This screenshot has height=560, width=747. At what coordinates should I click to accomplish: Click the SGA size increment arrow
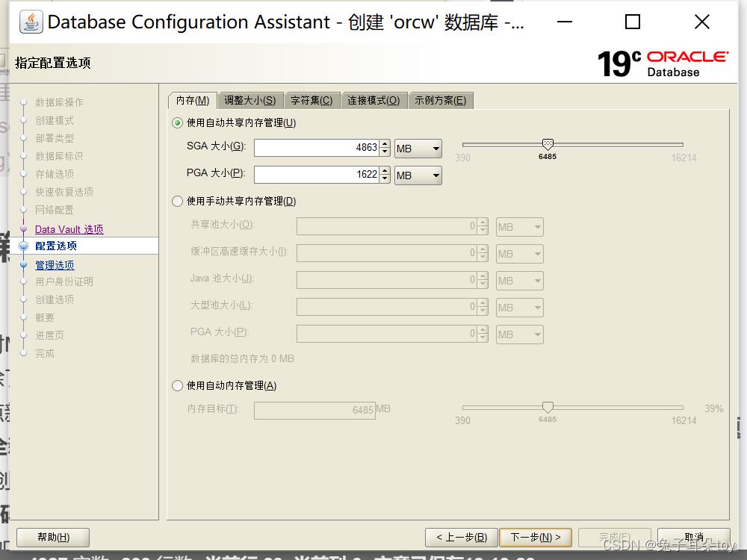tap(385, 144)
